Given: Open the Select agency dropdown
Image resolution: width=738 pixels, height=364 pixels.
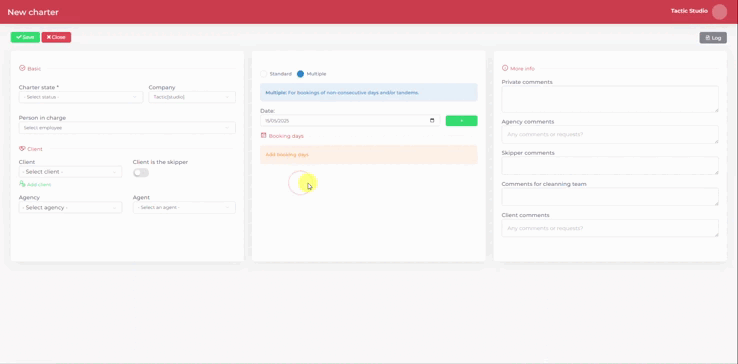Looking at the screenshot, I should pos(70,208).
